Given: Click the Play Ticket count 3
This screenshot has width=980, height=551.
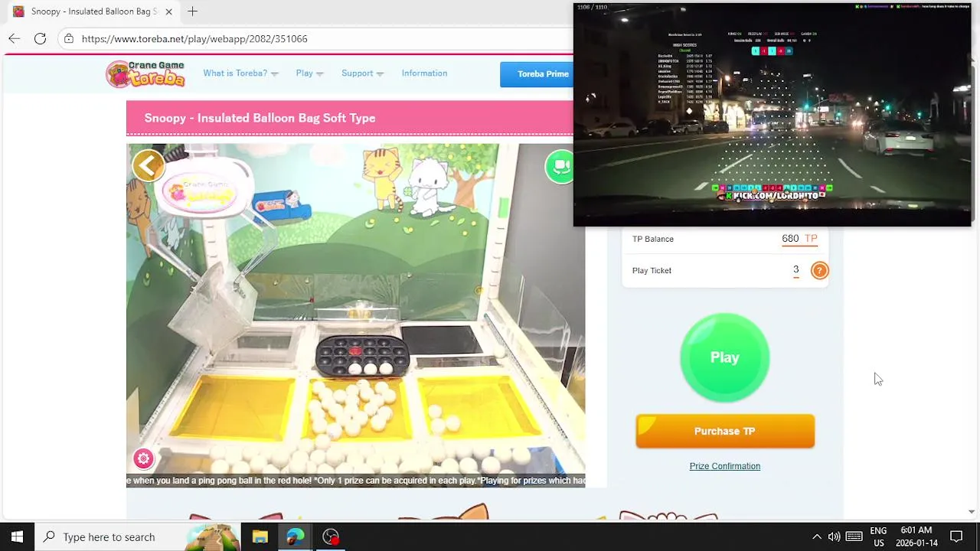Looking at the screenshot, I should pyautogui.click(x=796, y=270).
